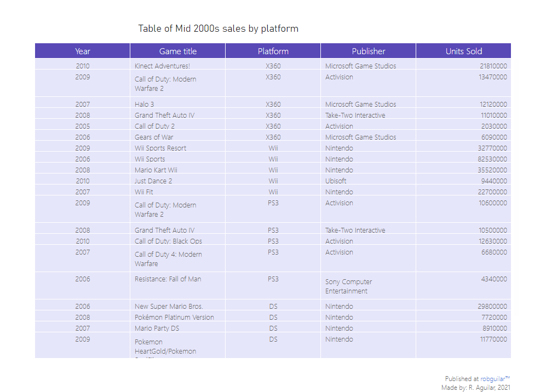The width and height of the screenshot is (546, 392).
Task: Select 'Grand Theft Auto IV' in X360 row
Action: (165, 115)
